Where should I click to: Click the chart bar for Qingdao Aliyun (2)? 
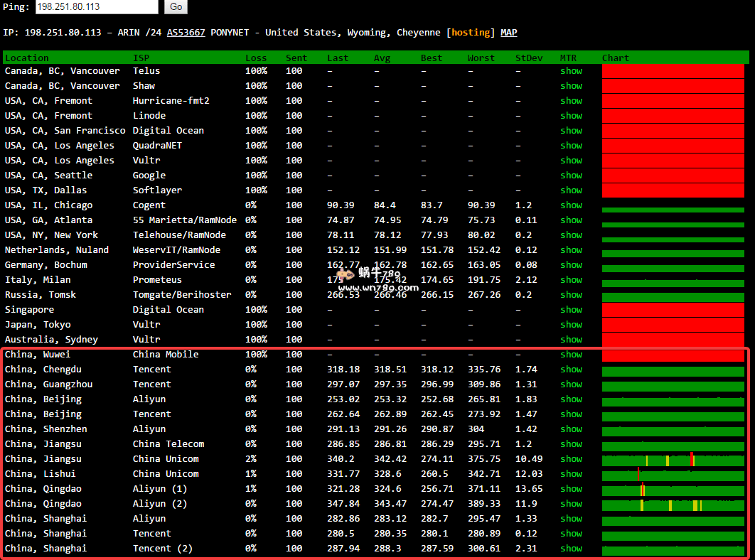[x=673, y=505]
